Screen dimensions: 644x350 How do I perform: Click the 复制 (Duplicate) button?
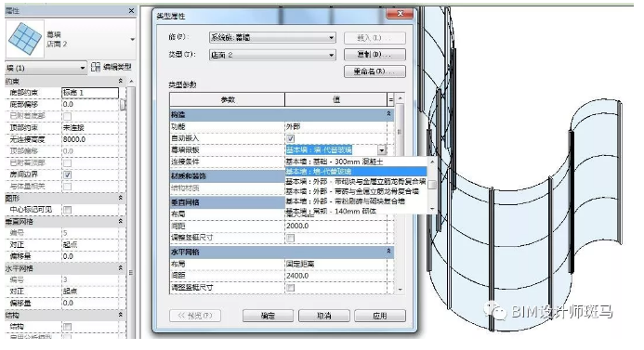click(x=375, y=55)
